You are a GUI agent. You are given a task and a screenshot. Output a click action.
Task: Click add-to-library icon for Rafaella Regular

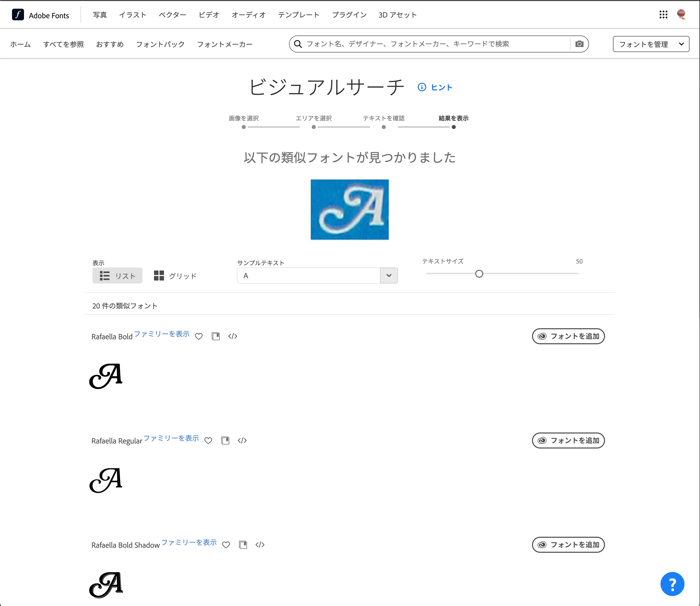[225, 440]
